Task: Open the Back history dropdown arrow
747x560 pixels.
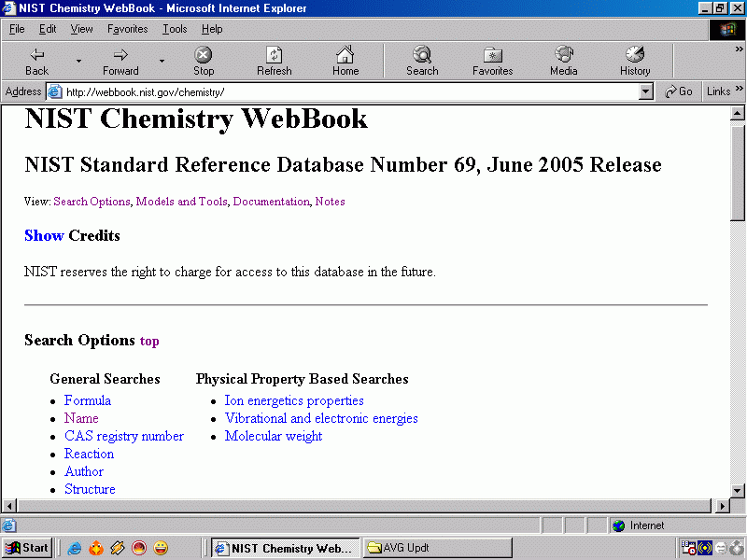Action: pos(78,61)
